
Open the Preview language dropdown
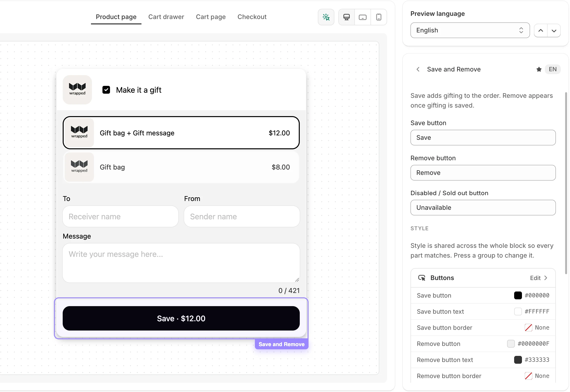pyautogui.click(x=470, y=30)
